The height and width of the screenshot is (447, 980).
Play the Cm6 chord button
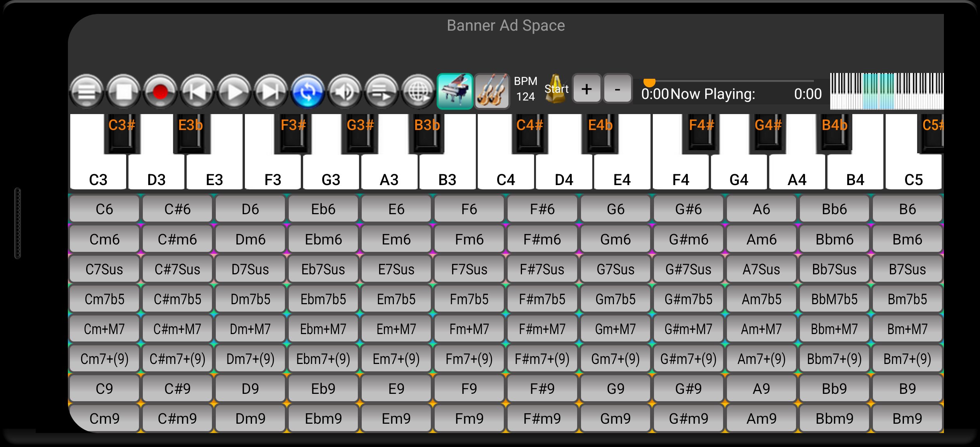(x=104, y=239)
